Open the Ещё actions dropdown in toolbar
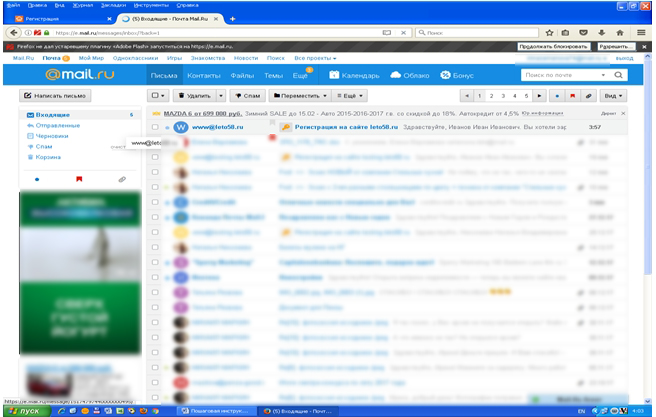This screenshot has height=417, width=656. [x=349, y=96]
